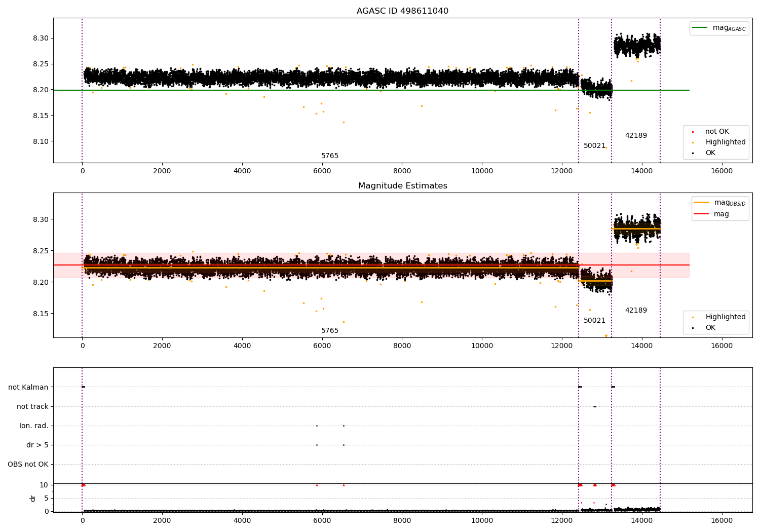Click the 'dr > 5' row label
The height and width of the screenshot is (532, 760).
[37, 445]
